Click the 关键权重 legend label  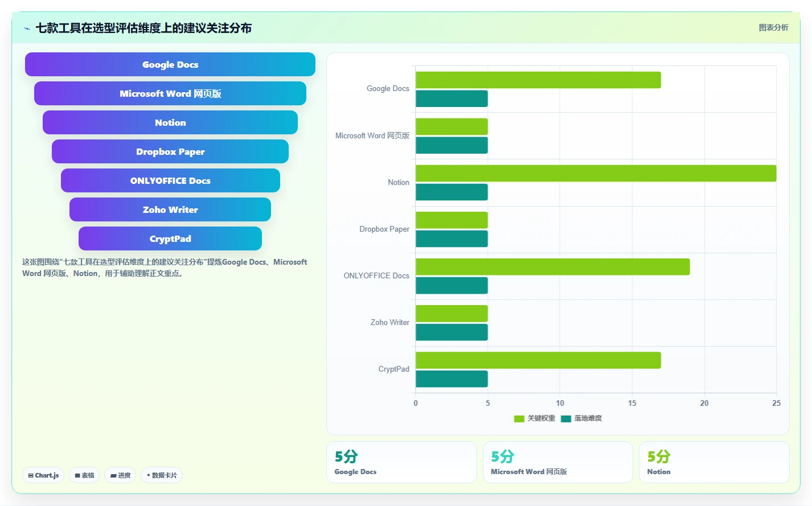click(x=541, y=418)
